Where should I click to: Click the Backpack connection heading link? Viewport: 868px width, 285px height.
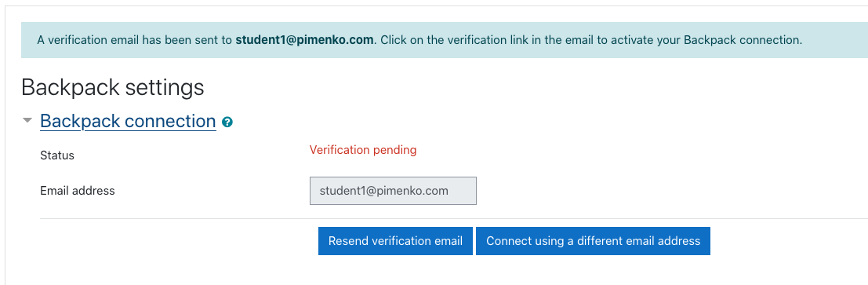[128, 121]
